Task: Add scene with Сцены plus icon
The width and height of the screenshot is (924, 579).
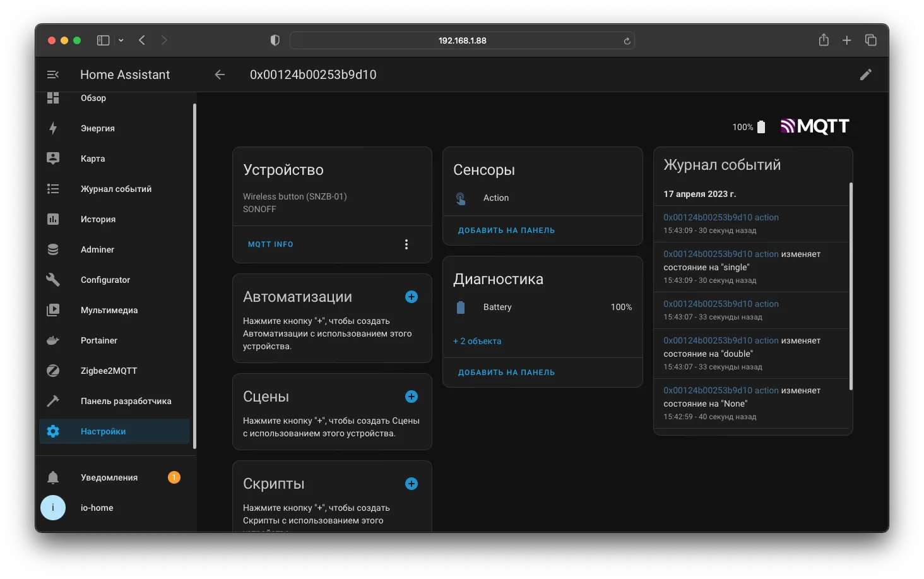Action: click(x=412, y=397)
